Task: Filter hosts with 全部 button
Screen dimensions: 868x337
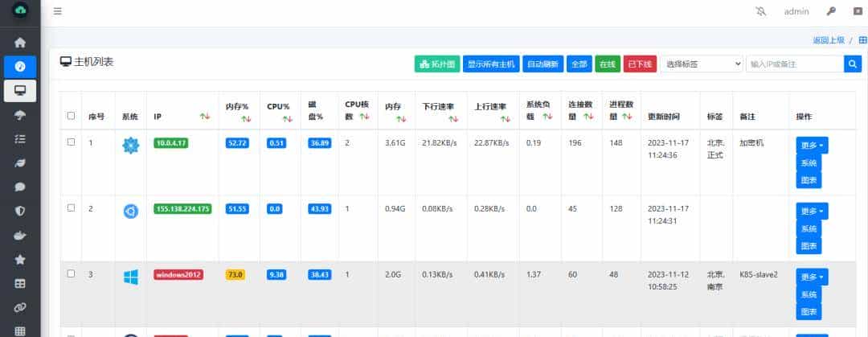Action: coord(579,64)
